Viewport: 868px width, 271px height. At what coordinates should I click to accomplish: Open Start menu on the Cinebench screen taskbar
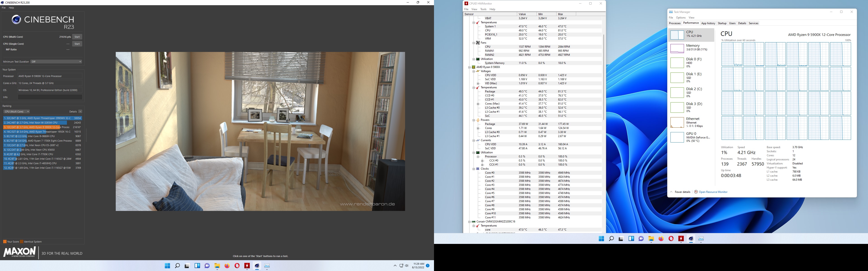(x=167, y=266)
